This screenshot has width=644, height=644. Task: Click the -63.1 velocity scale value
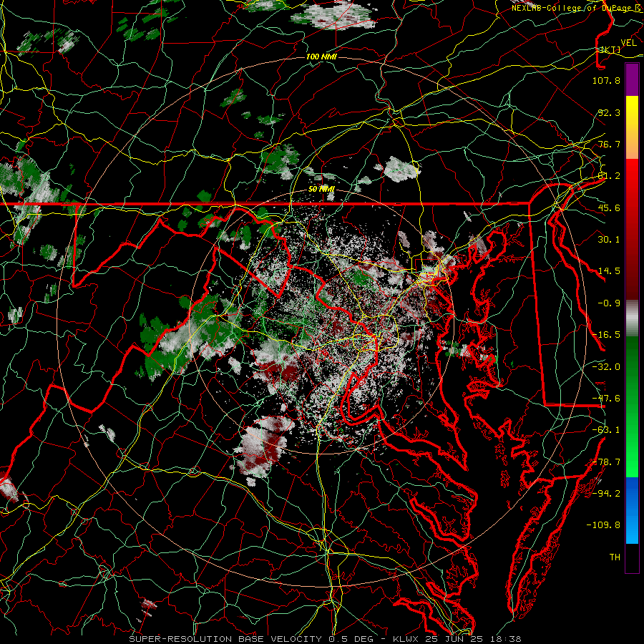pyautogui.click(x=606, y=430)
